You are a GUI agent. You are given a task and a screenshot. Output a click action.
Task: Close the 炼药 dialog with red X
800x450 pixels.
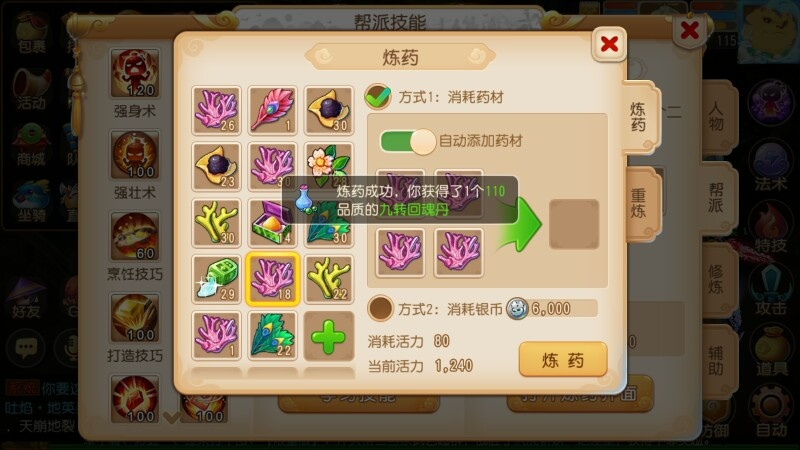click(x=609, y=44)
